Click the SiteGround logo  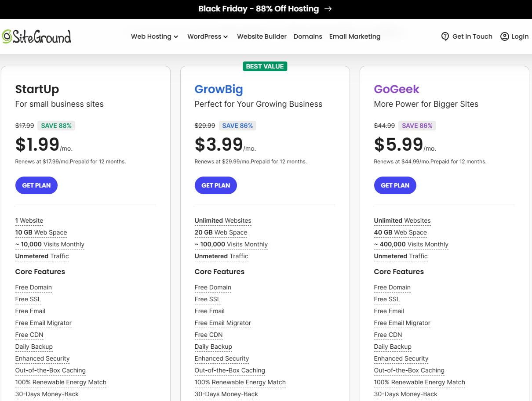pos(36,36)
